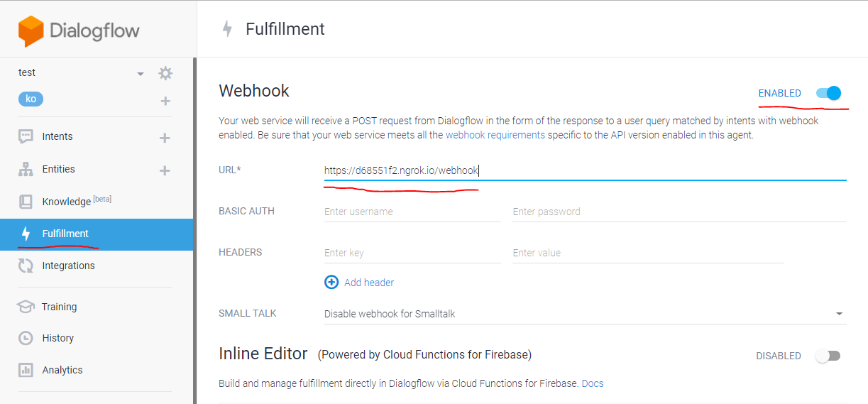
Task: Click the Add header plus icon
Action: 331,282
